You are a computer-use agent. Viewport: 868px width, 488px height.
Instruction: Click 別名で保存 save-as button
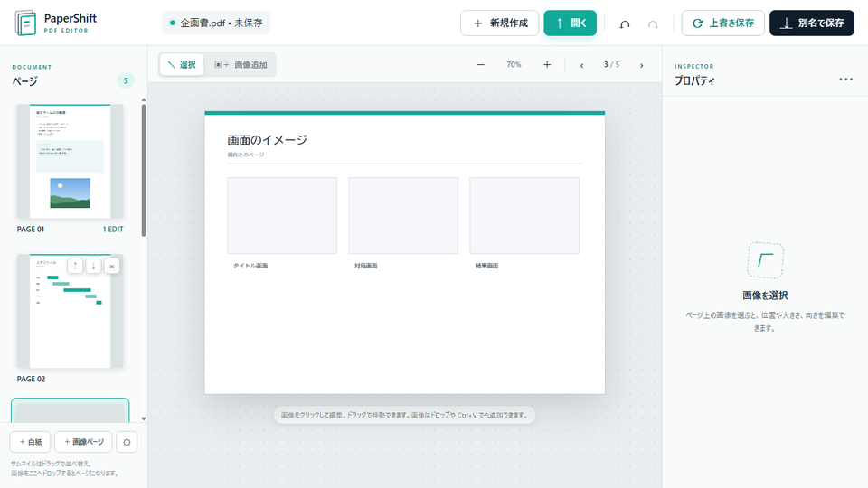pyautogui.click(x=812, y=23)
